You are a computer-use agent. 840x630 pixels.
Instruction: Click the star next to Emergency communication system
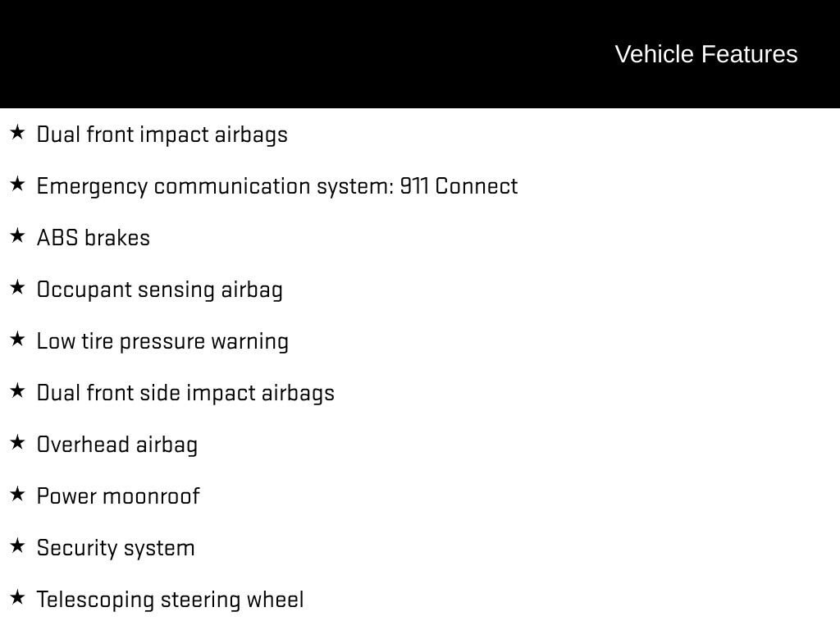tap(17, 184)
